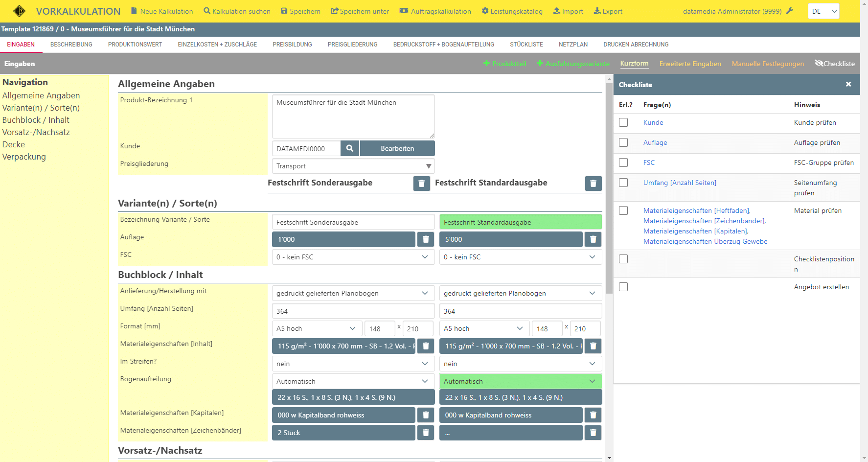Tick the FSC checklist checkbox
Viewport: 868px width, 462px height.
pyautogui.click(x=623, y=162)
